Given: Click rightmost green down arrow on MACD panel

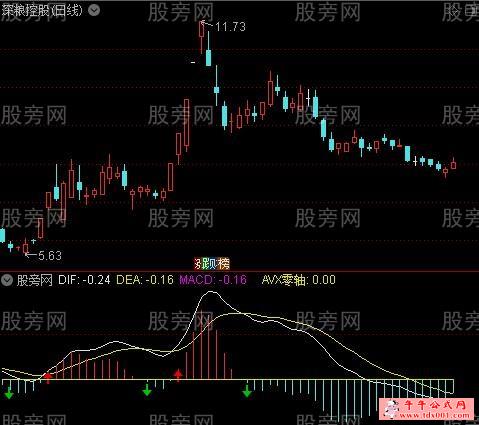Looking at the screenshot, I should [247, 391].
